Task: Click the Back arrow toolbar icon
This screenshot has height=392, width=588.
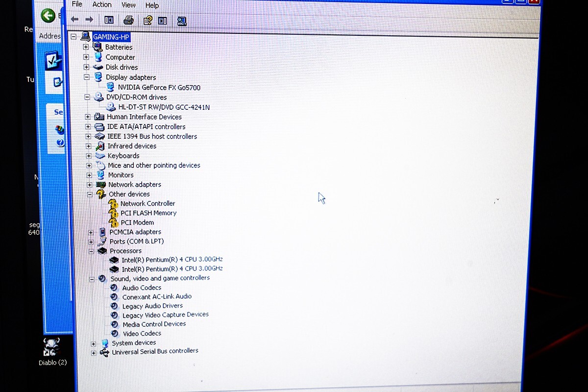Action: click(74, 20)
